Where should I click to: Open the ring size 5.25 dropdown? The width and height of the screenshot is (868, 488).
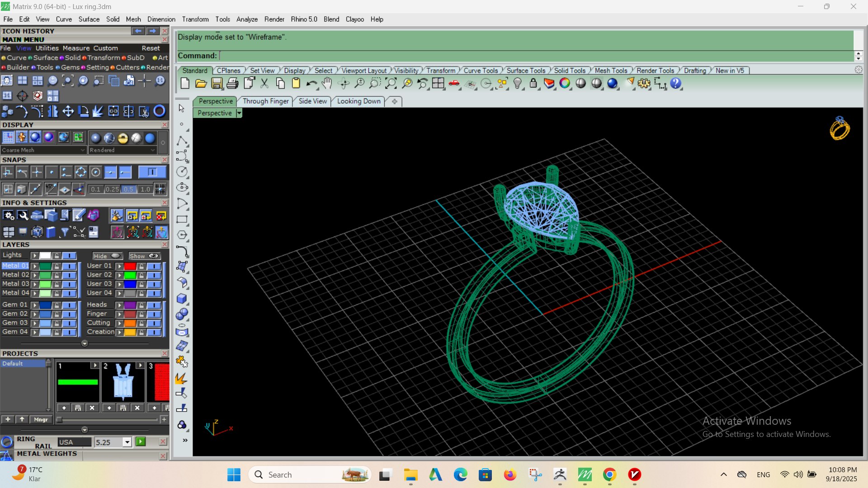tap(127, 442)
